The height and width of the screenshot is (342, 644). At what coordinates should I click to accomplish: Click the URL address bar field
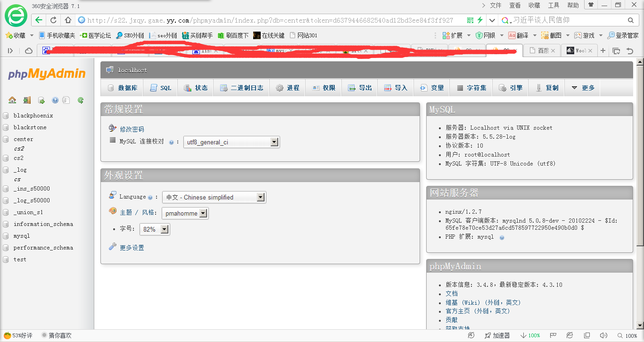pos(270,20)
